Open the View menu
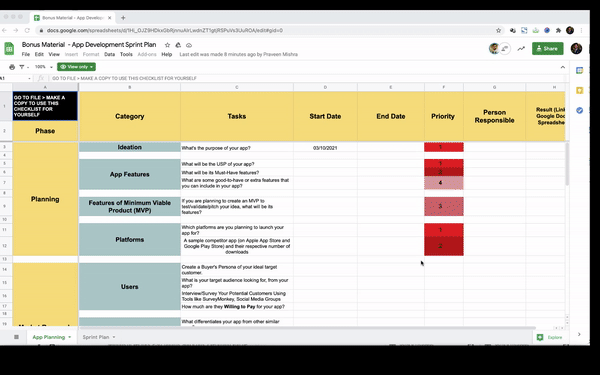This screenshot has height=375, width=600. (54, 54)
